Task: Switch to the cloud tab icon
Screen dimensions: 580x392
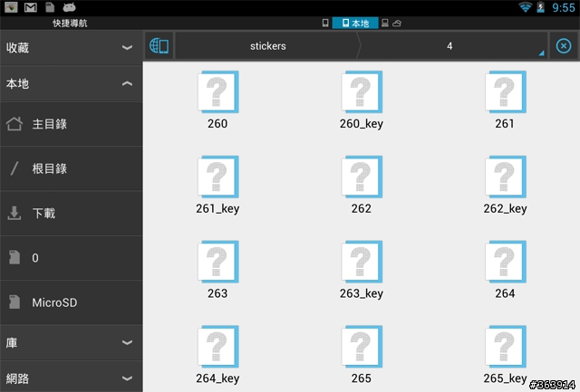Action: click(397, 24)
